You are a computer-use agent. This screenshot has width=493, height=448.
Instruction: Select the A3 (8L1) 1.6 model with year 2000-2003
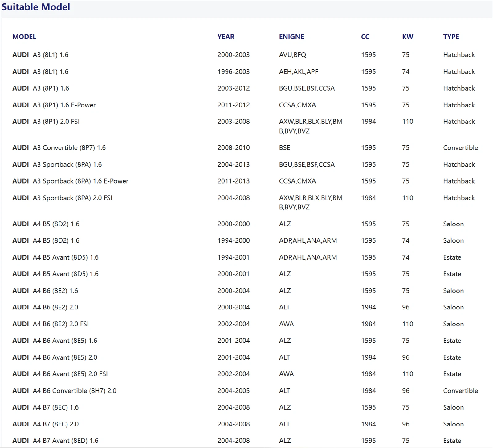(40, 55)
